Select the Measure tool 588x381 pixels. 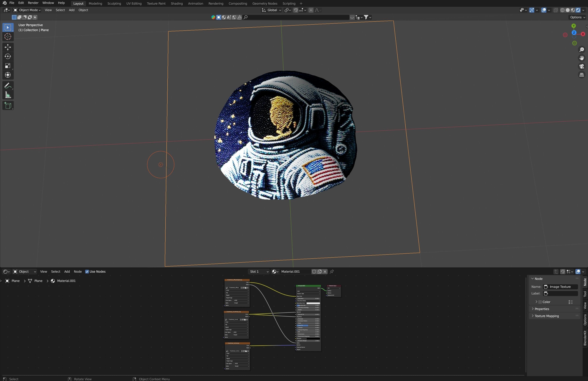coord(8,95)
